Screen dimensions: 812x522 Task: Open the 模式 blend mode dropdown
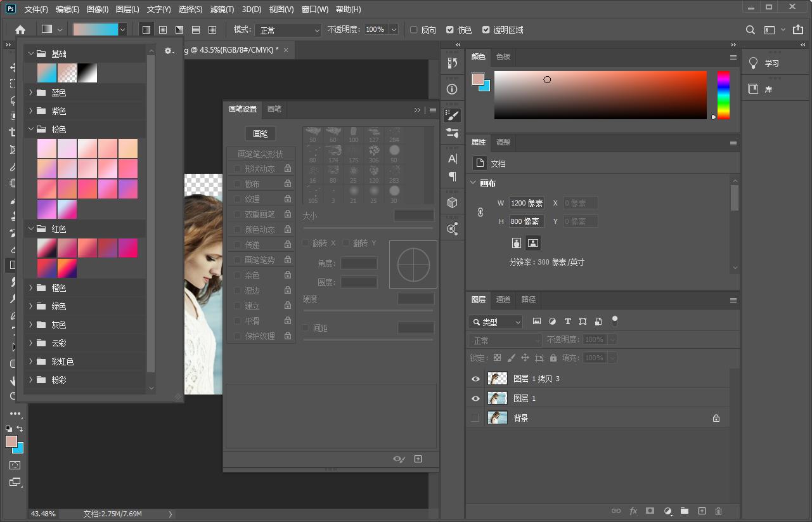pos(288,29)
